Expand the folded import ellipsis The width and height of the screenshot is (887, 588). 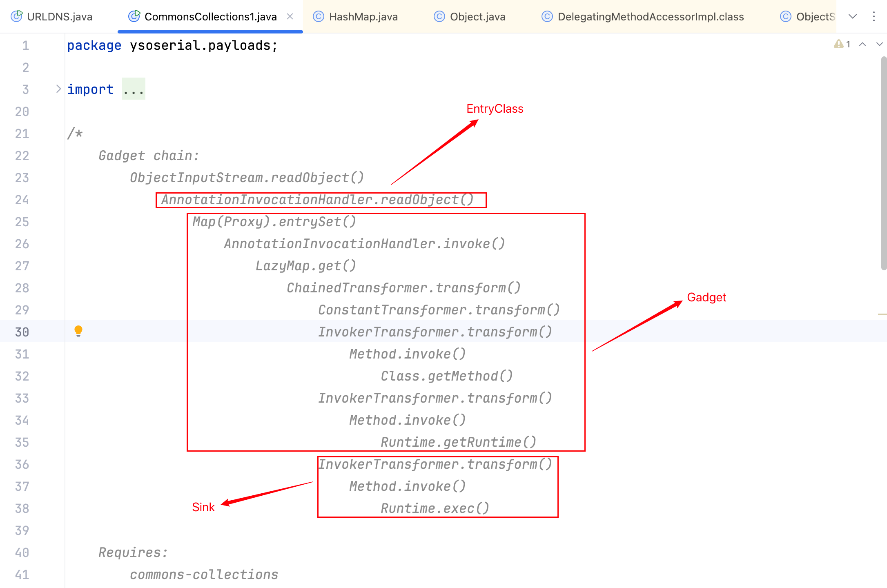click(133, 89)
